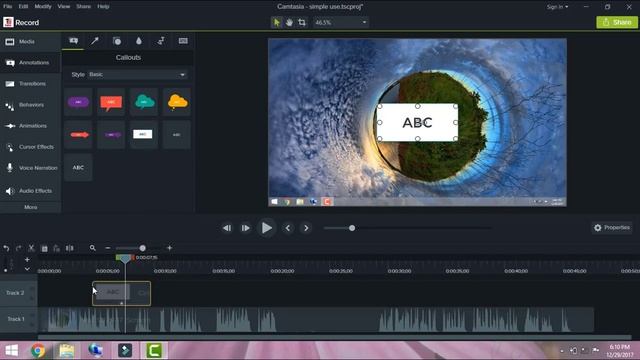Open the Blur and Highlight tab
Image resolution: width=640 pixels, height=360 pixels.
pyautogui.click(x=139, y=41)
